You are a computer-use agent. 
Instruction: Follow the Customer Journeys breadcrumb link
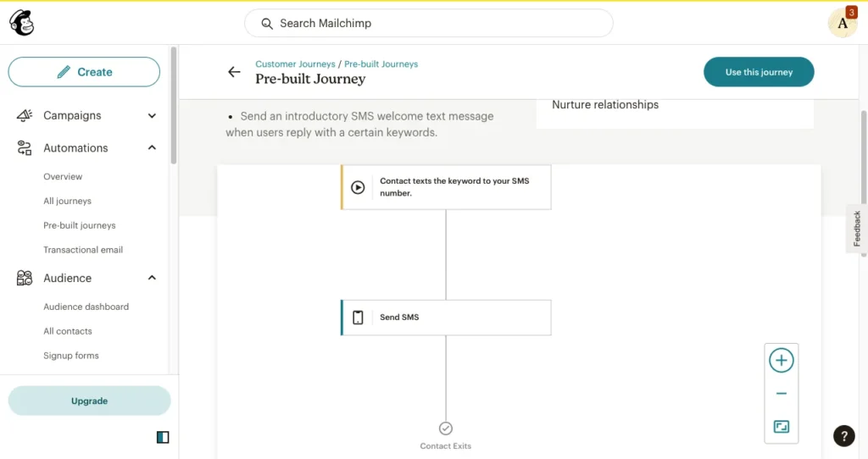tap(295, 64)
